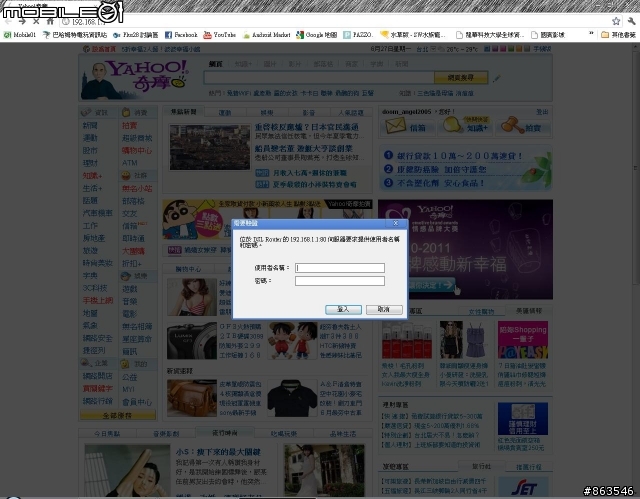
Task: Click the Yahoo brand awards purple banner
Action: tap(465, 249)
